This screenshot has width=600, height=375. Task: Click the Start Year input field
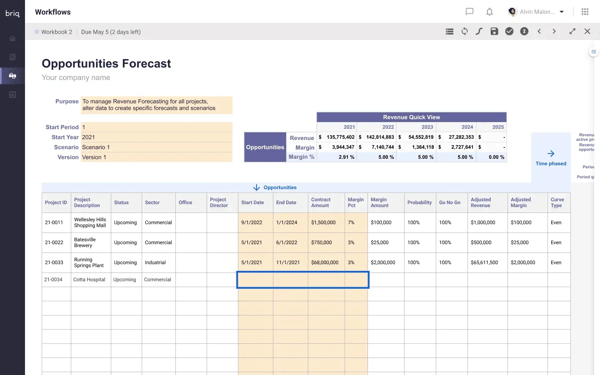point(157,137)
